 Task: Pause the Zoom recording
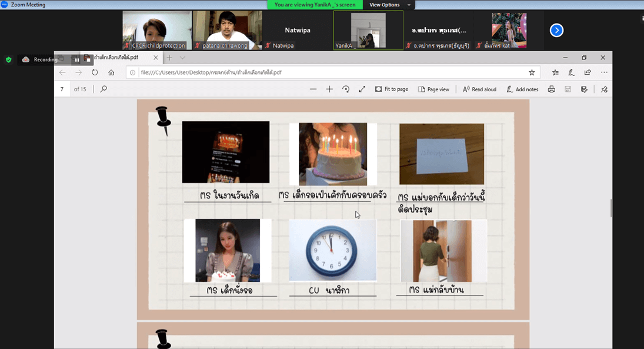coord(76,59)
